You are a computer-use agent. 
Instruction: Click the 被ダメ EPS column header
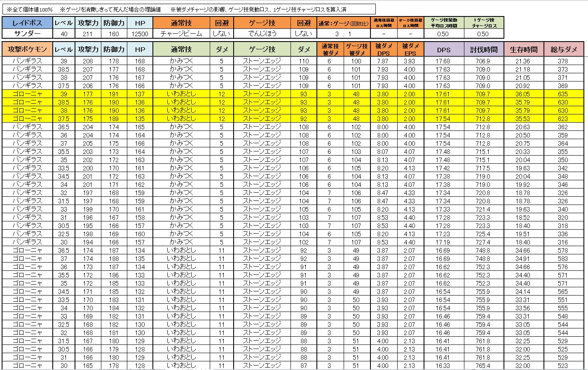coord(410,49)
